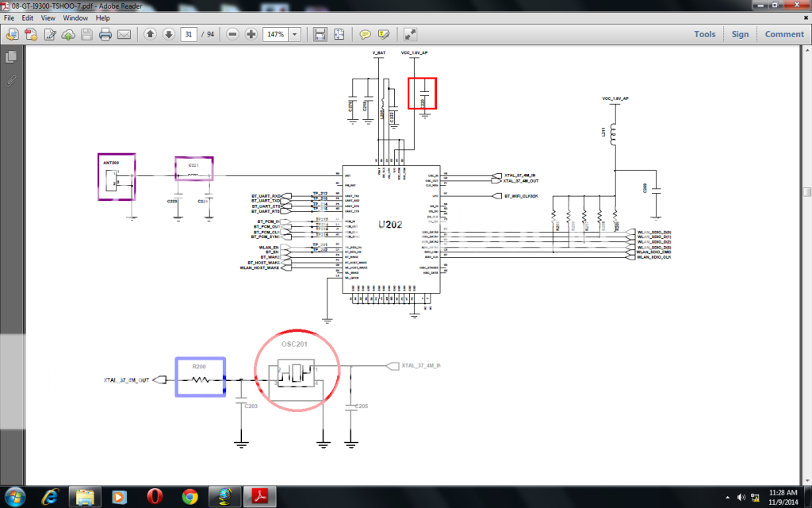812x508 pixels.
Task: Select the Highlight text tool
Action: coord(385,34)
